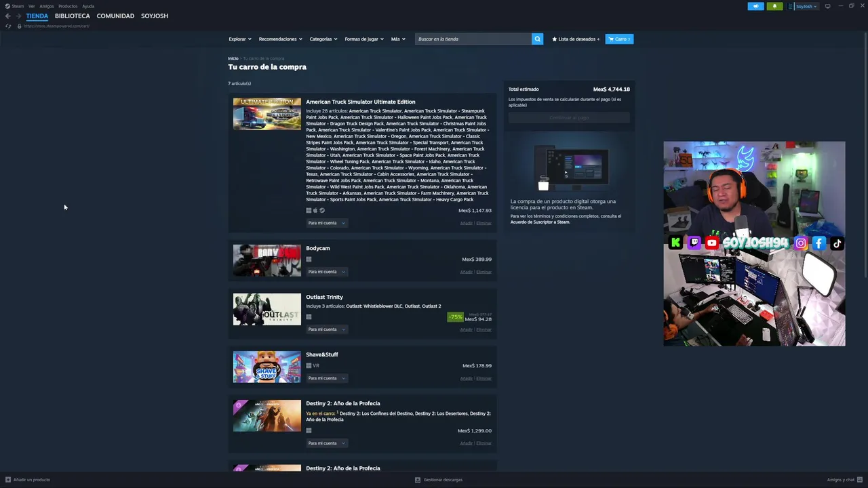
Task: Click the Steam logo menu icon
Action: 8,6
